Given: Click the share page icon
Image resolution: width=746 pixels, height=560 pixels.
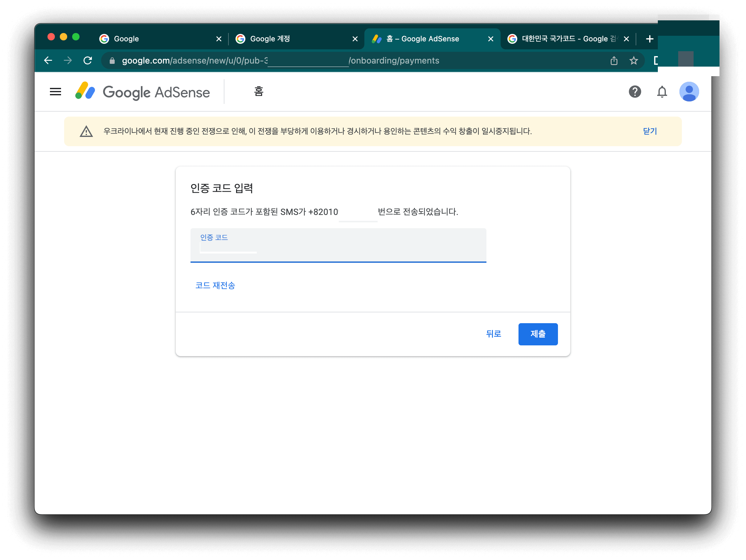Looking at the screenshot, I should tap(614, 61).
